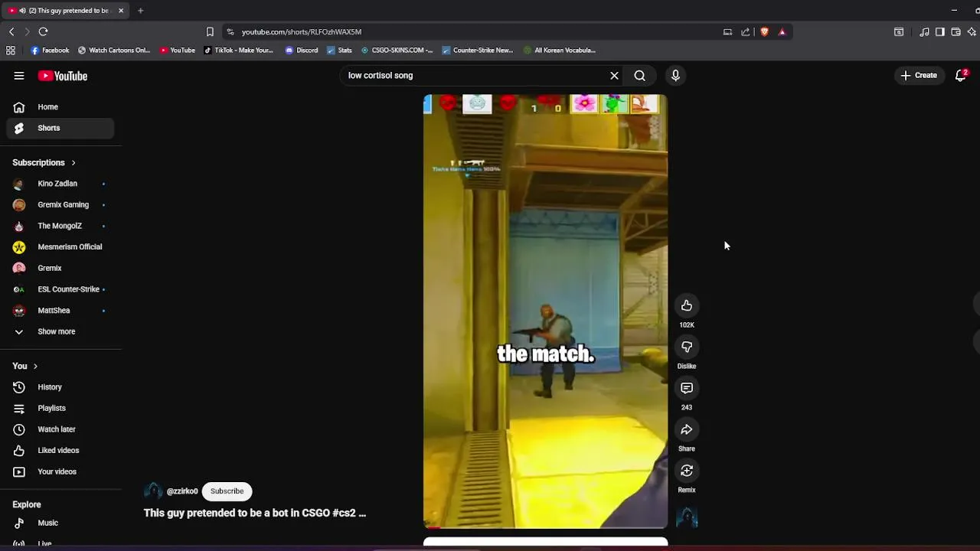Open Home in the sidebar

point(60,107)
